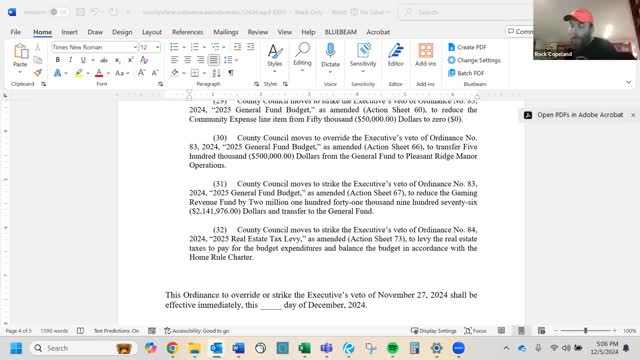This screenshot has height=360, width=640.
Task: Apply strikethrough to text
Action: click(104, 60)
